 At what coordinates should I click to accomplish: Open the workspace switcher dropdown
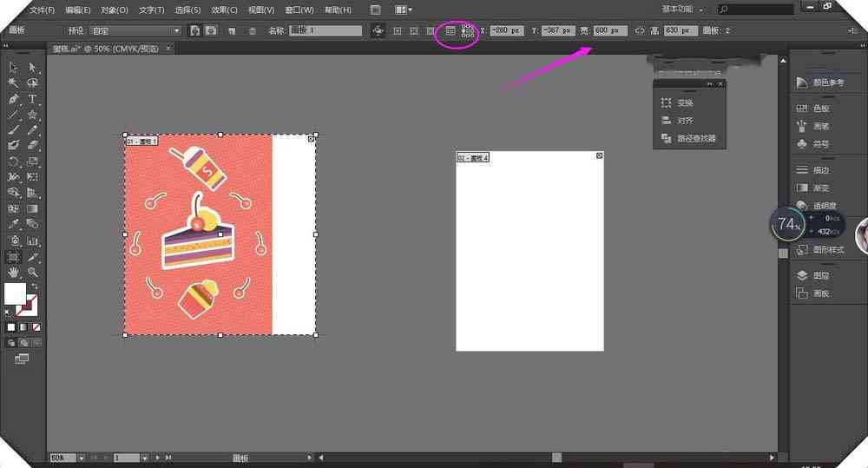pos(682,10)
